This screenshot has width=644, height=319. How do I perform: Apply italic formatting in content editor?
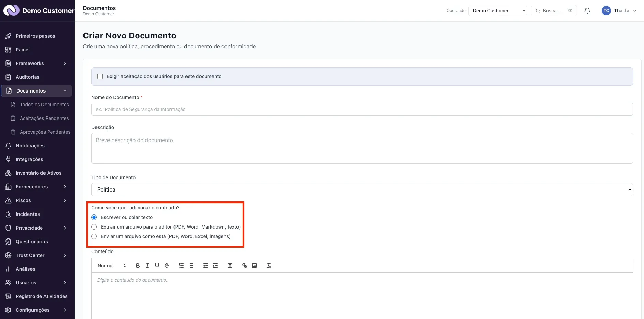[147, 266]
